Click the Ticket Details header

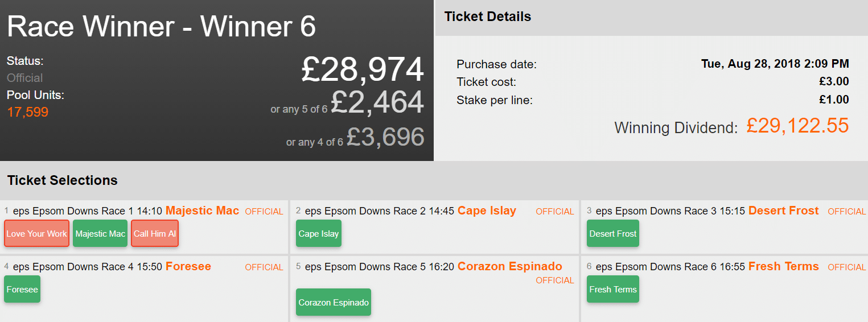488,17
